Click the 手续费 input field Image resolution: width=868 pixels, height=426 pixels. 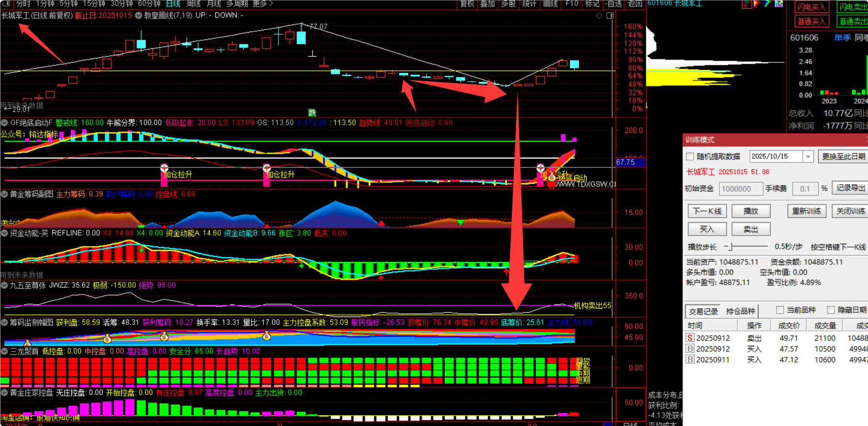click(805, 189)
